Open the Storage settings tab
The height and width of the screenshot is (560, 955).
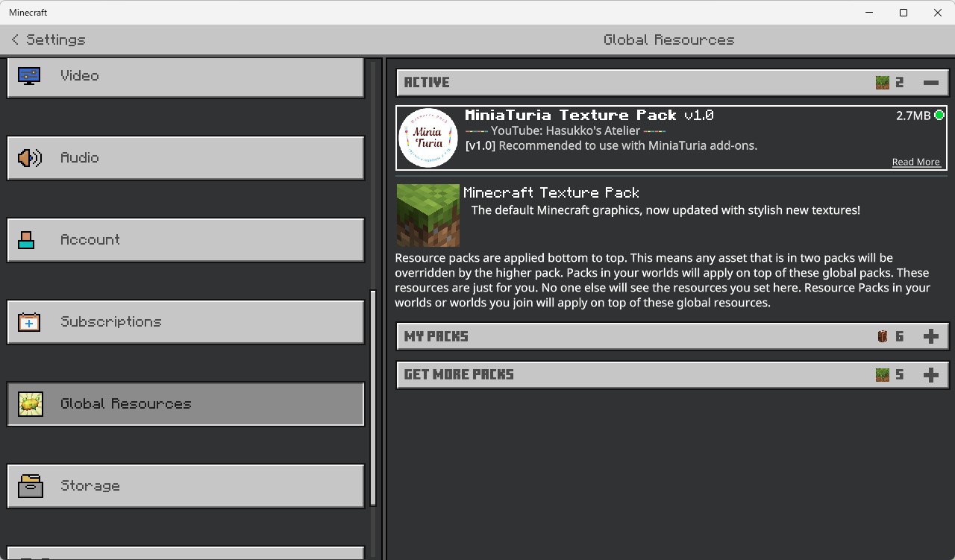[186, 486]
